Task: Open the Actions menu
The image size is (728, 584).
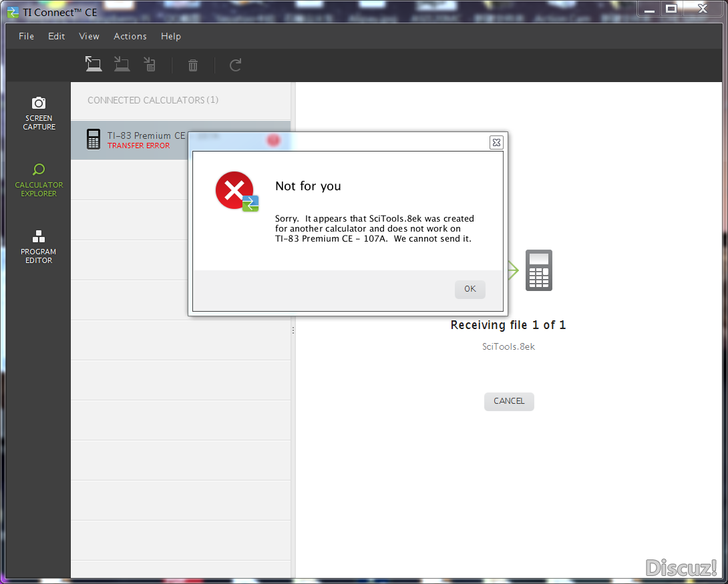Action: click(130, 36)
